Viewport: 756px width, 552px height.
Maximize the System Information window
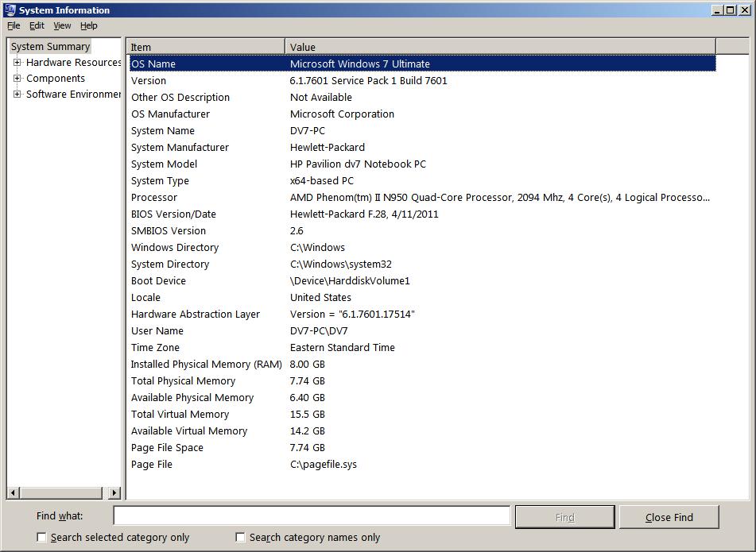(731, 10)
